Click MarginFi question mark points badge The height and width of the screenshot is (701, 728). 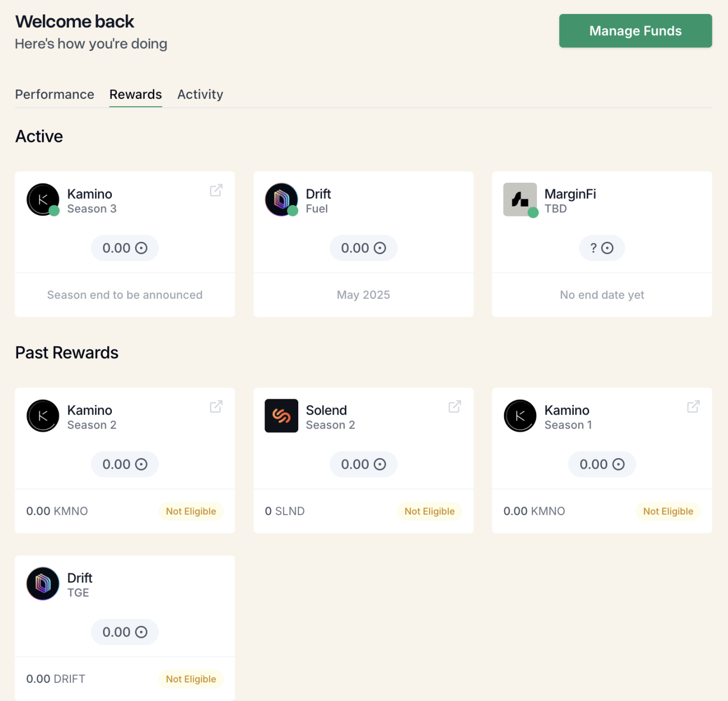point(602,248)
